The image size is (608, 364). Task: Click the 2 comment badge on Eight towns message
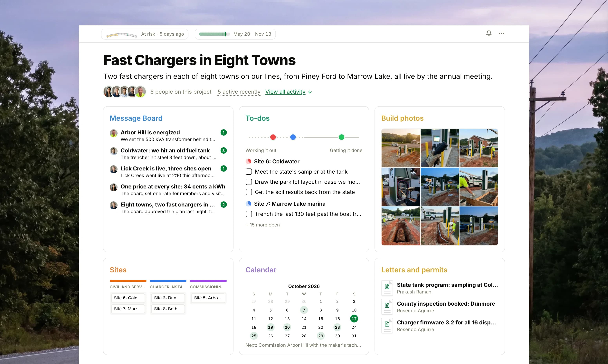pos(223,205)
